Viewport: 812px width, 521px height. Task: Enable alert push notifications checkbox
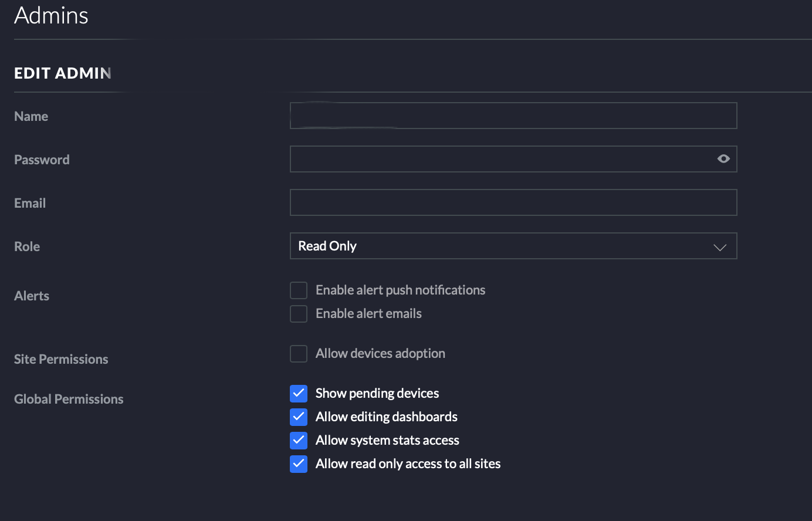[x=299, y=290]
